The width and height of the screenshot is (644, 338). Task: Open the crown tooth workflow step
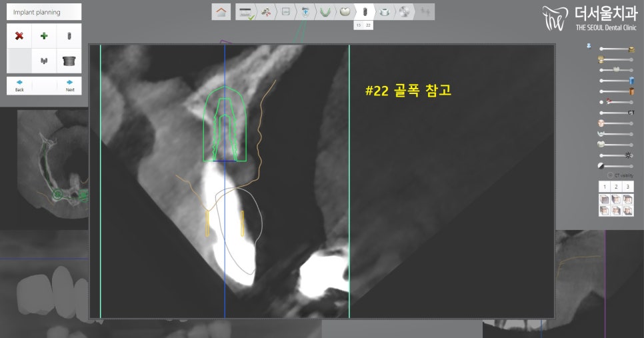click(345, 11)
